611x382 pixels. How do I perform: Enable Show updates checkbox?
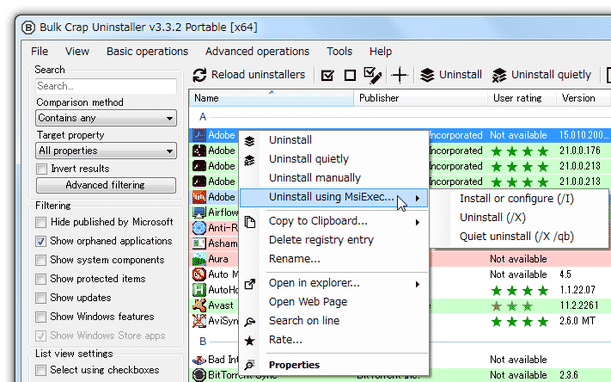[41, 298]
